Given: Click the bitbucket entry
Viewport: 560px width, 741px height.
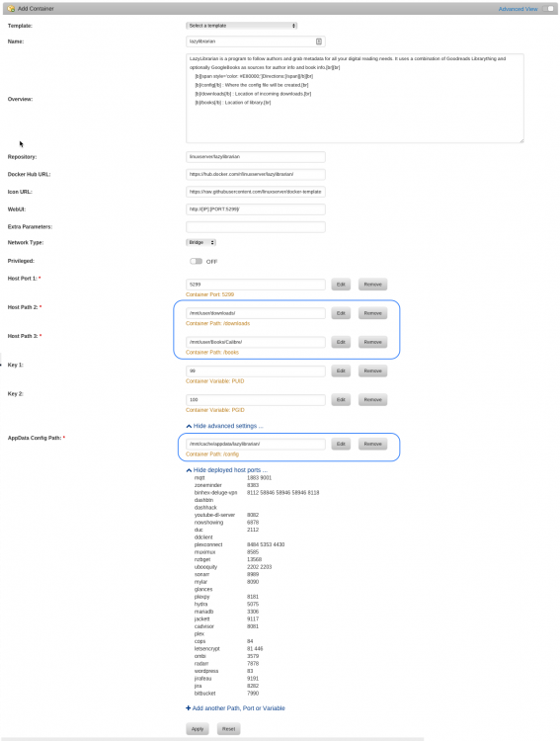Looking at the screenshot, I should [x=204, y=694].
